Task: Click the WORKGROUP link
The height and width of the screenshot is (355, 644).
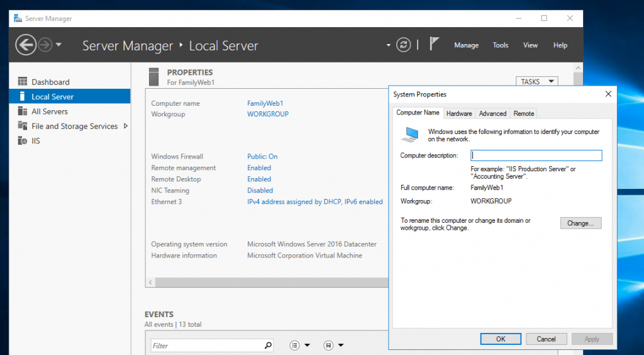Action: pyautogui.click(x=268, y=114)
